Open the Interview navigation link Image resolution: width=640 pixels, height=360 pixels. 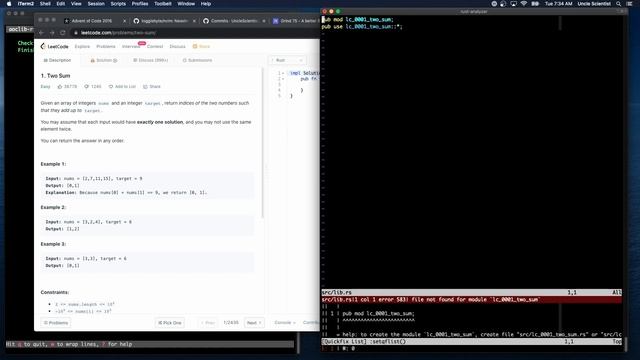[x=131, y=47]
